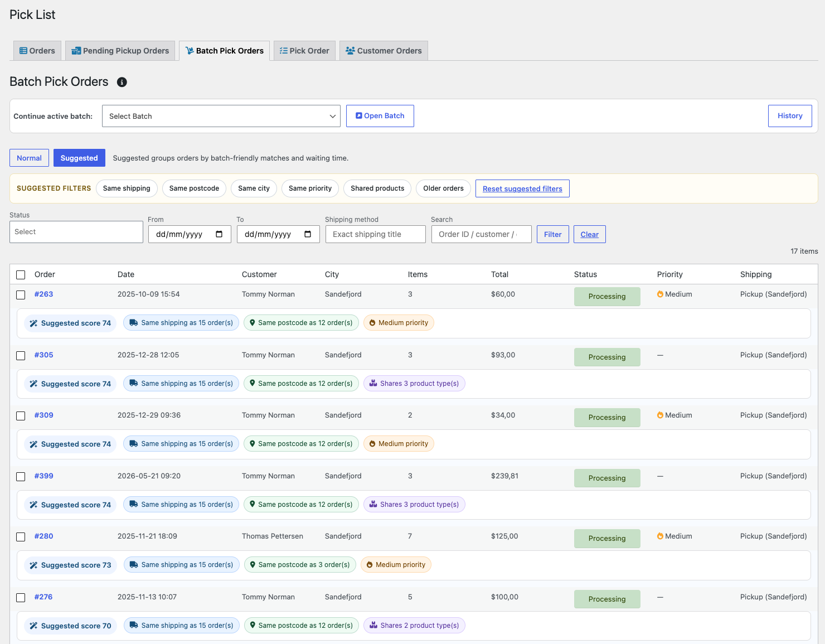Toggle the Older orders filter chip
Image resolution: width=825 pixels, height=644 pixels.
(443, 188)
